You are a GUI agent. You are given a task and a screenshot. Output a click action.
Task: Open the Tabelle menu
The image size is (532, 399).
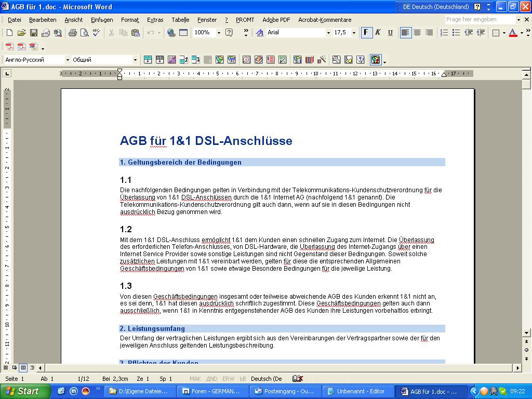(x=180, y=20)
